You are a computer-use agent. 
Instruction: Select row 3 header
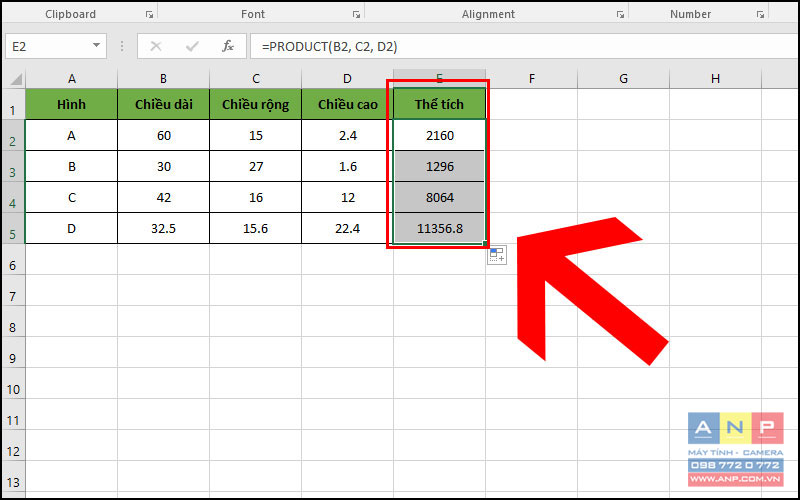click(13, 167)
